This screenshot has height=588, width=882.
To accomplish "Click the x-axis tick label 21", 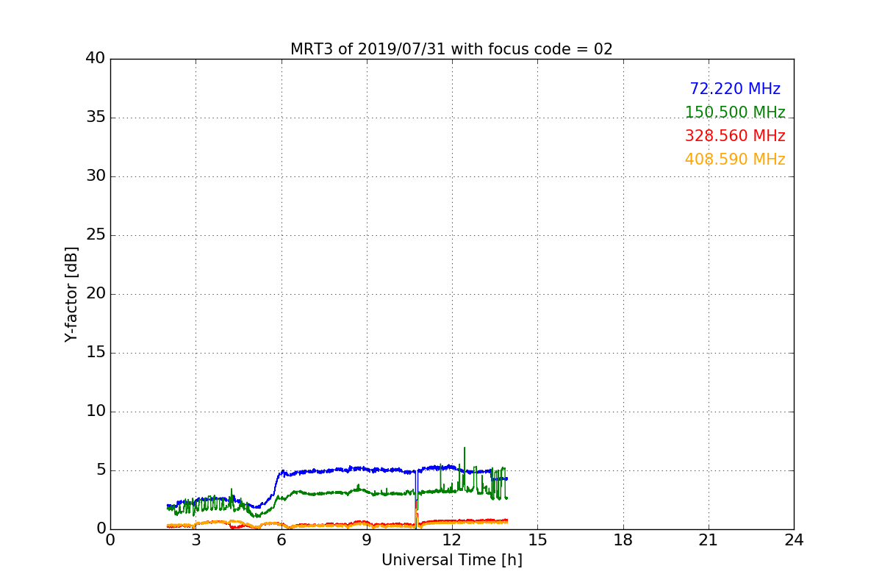I will 709,540.
